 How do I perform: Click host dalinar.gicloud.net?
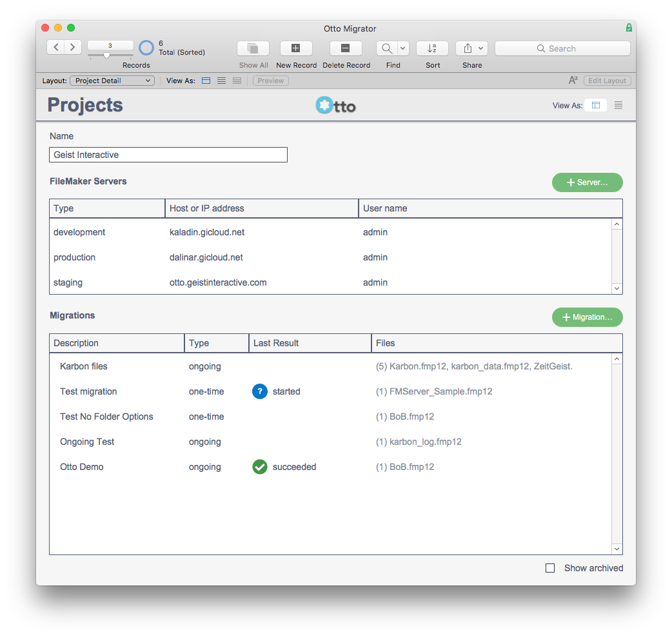pyautogui.click(x=206, y=257)
